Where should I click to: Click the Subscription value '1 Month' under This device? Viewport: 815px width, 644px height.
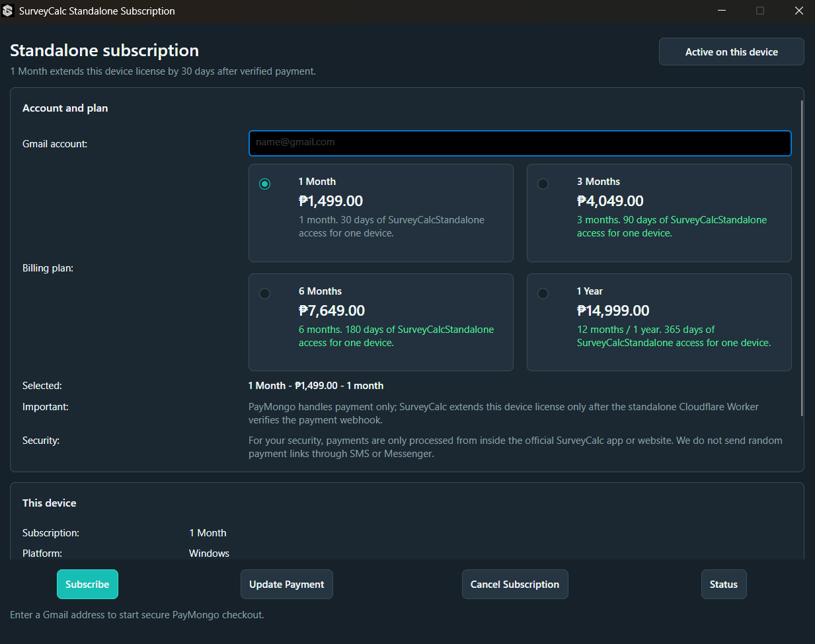(x=208, y=533)
